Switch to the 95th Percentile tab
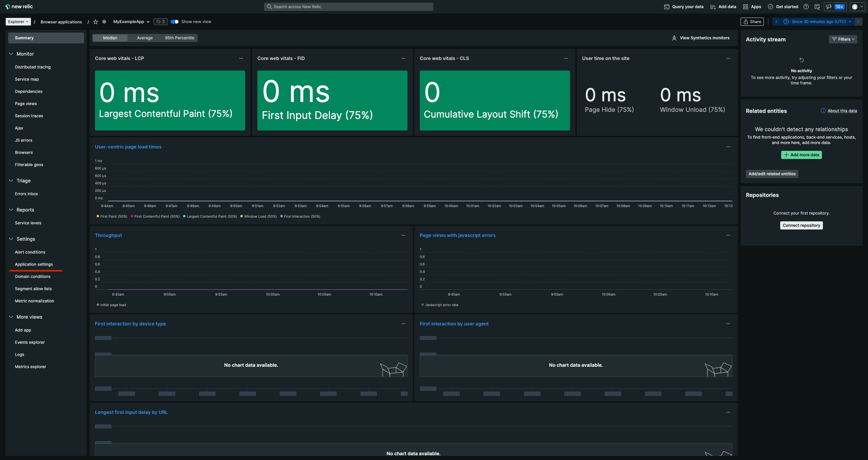 pyautogui.click(x=179, y=38)
